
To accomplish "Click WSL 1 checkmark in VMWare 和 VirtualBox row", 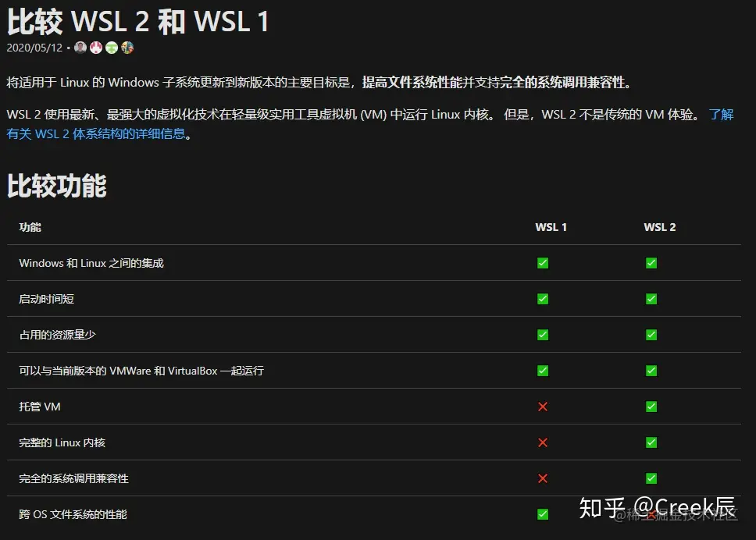I will pyautogui.click(x=543, y=371).
